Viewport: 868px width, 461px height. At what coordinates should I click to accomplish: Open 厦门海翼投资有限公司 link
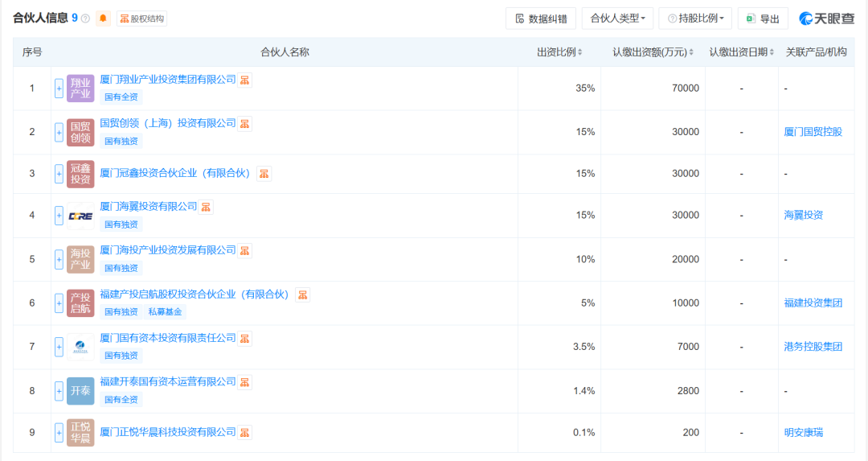coord(149,206)
